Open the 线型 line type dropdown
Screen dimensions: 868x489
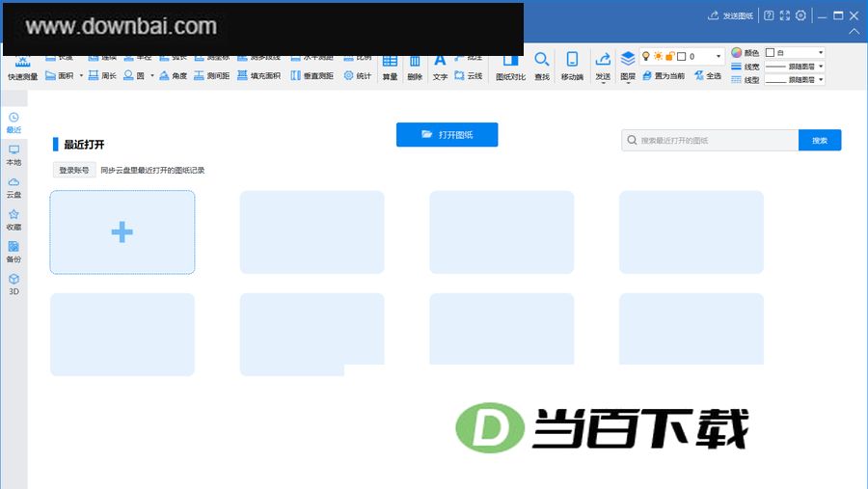tap(795, 80)
